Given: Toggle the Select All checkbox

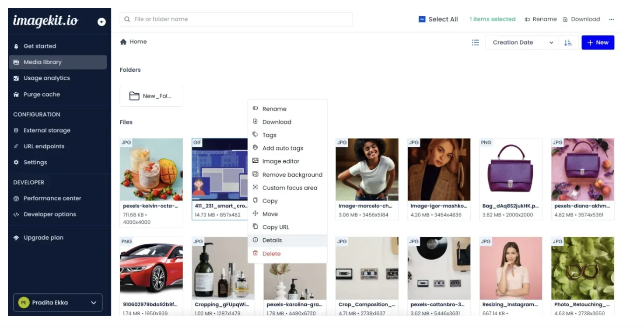Looking at the screenshot, I should point(422,19).
